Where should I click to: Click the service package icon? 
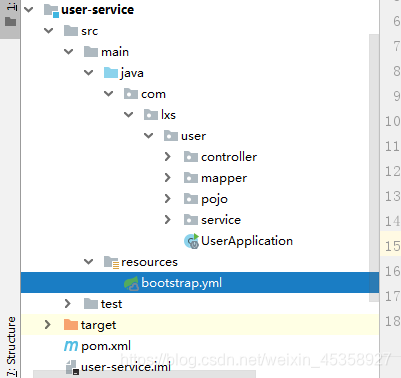191,220
